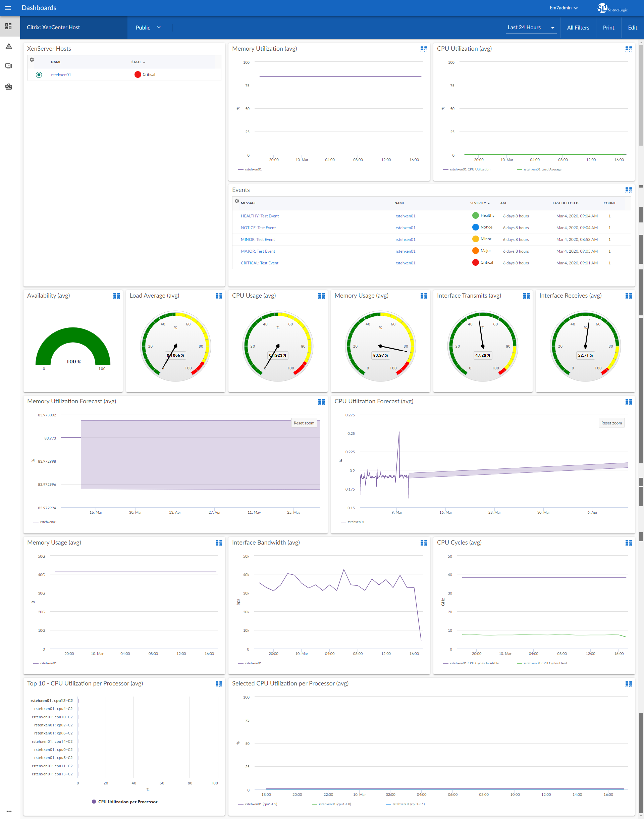The height and width of the screenshot is (819, 644).
Task: Open Availability widget options icon
Action: 116,296
